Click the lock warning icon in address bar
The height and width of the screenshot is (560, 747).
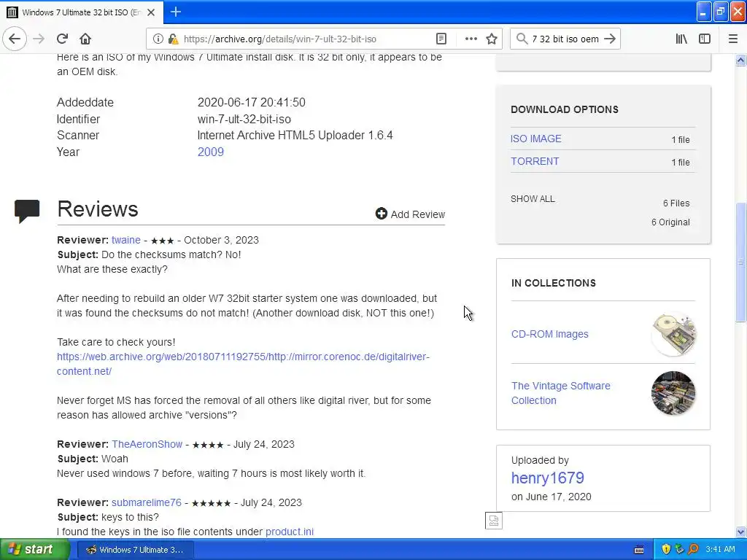173,39
